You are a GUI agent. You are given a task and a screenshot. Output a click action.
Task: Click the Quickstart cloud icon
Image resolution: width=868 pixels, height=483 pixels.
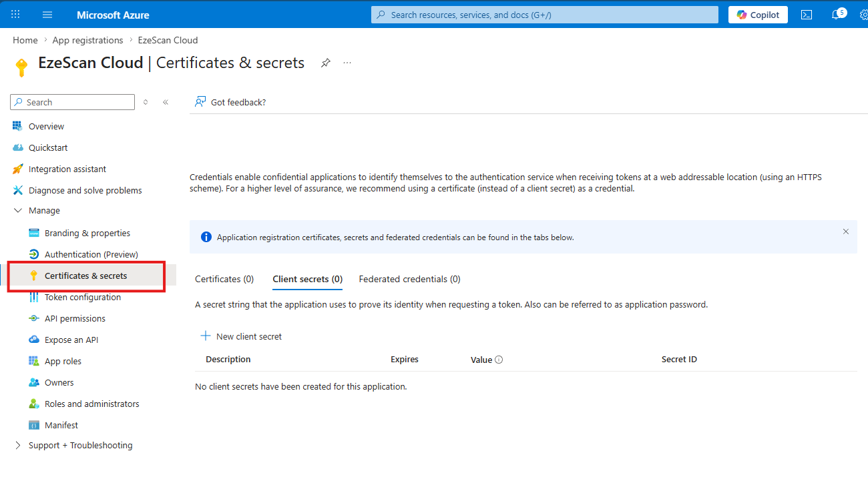[x=17, y=147]
